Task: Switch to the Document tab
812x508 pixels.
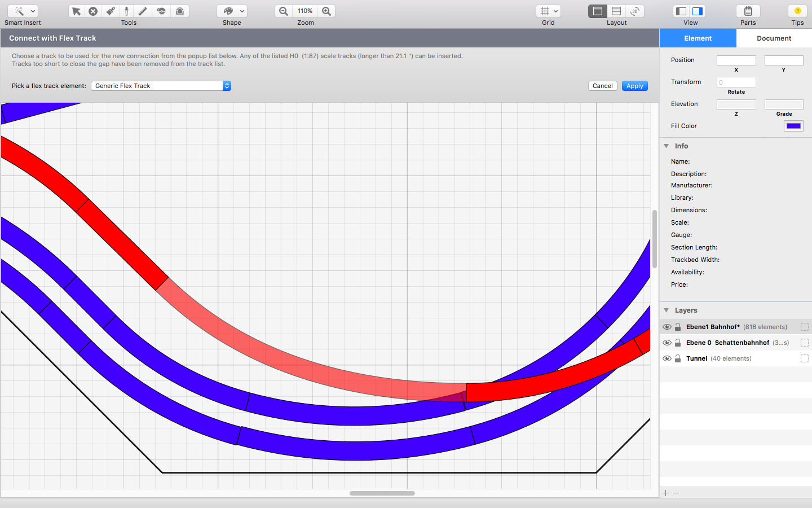Action: point(774,38)
